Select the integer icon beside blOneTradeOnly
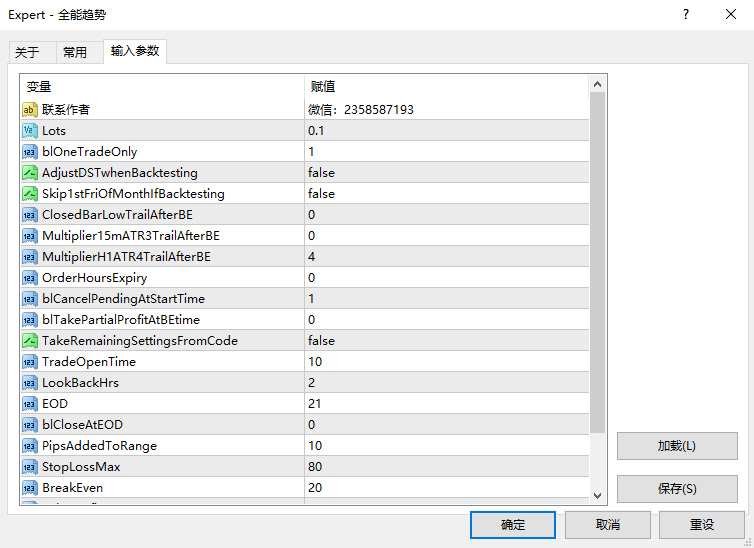 click(x=30, y=152)
